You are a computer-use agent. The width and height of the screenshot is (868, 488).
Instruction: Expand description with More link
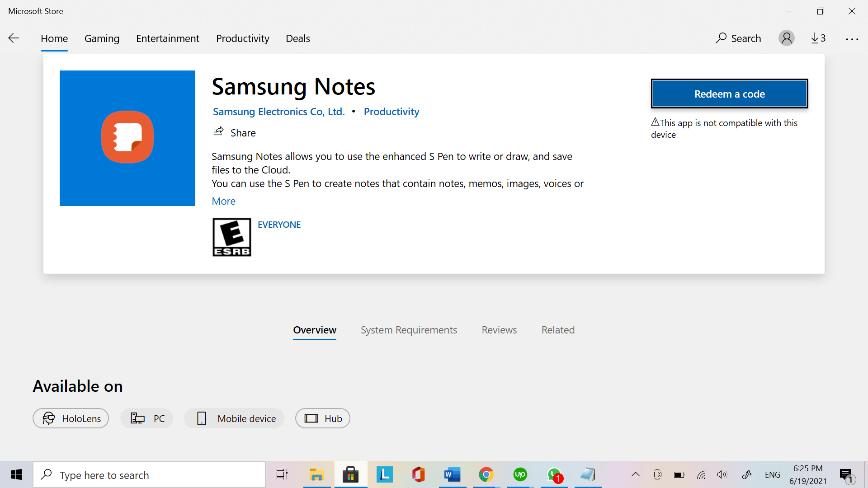[223, 201]
